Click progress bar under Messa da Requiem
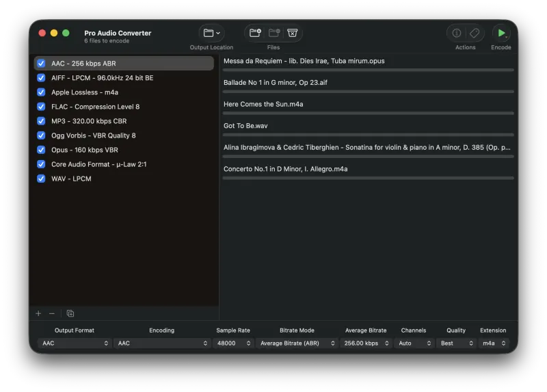This screenshot has height=392, width=547. tap(368, 70)
